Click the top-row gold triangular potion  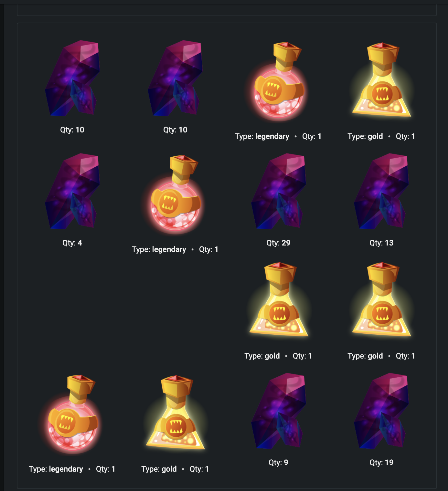point(381,80)
